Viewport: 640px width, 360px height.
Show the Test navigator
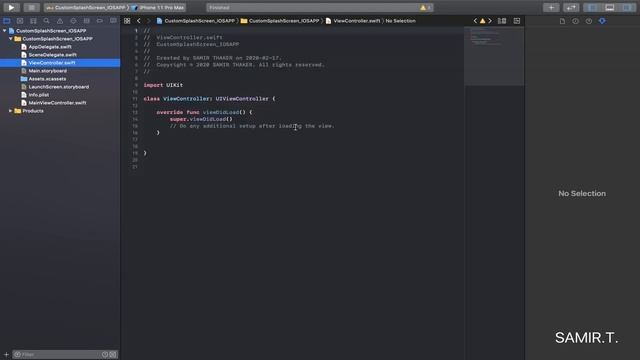pyautogui.click(x=73, y=21)
